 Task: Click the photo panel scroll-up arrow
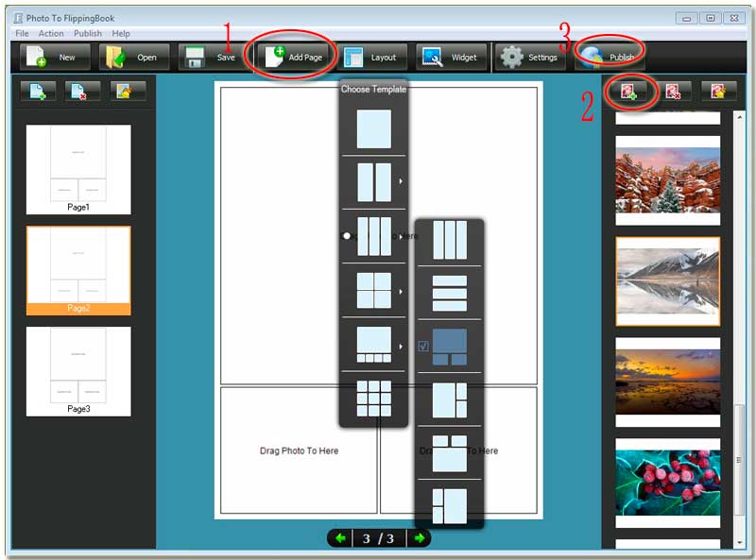(740, 117)
